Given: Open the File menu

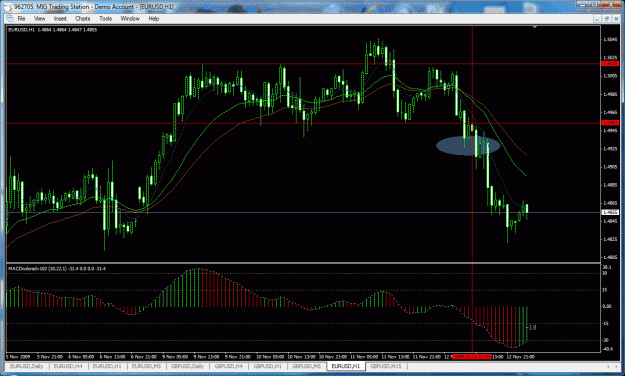Looking at the screenshot, I should point(21,18).
